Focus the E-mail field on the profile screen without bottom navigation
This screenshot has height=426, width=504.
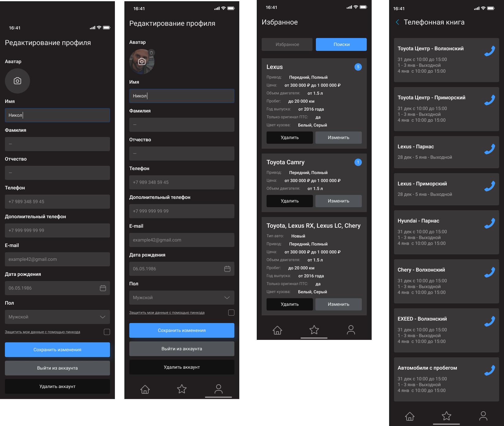pyautogui.click(x=57, y=259)
